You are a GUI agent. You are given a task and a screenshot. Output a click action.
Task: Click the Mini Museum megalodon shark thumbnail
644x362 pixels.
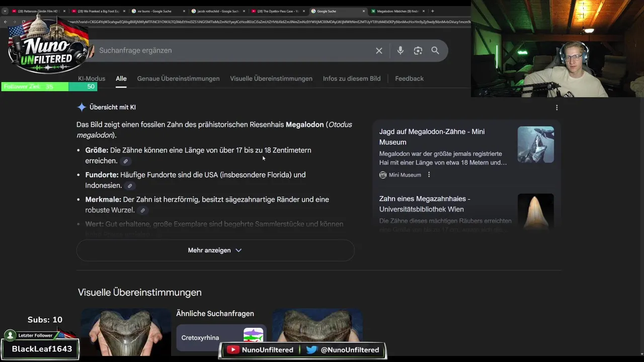536,144
